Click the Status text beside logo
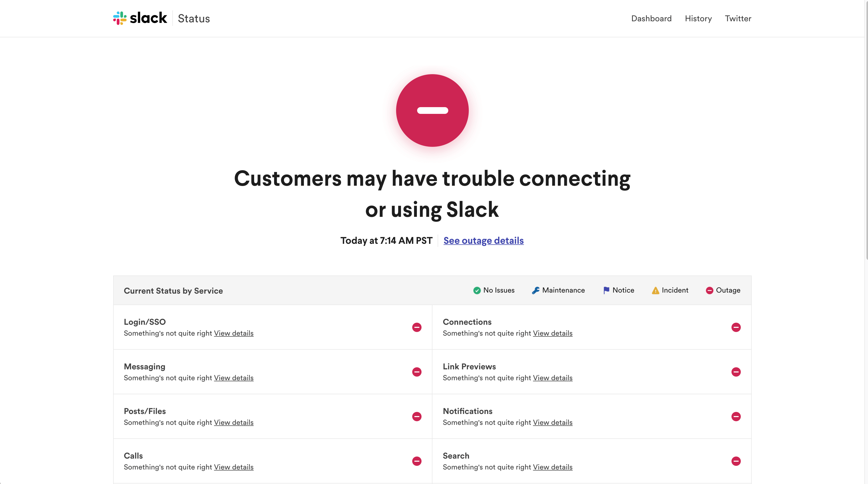 click(194, 18)
